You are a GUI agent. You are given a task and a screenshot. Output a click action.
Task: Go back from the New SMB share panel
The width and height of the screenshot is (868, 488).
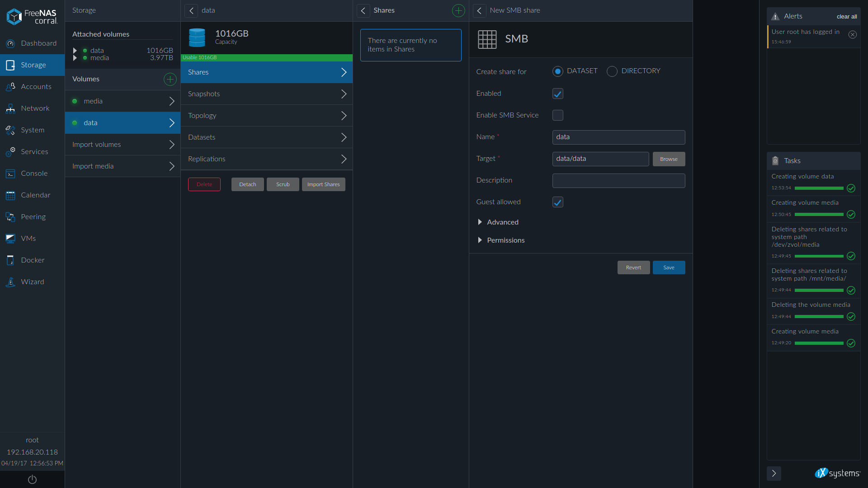coord(479,10)
